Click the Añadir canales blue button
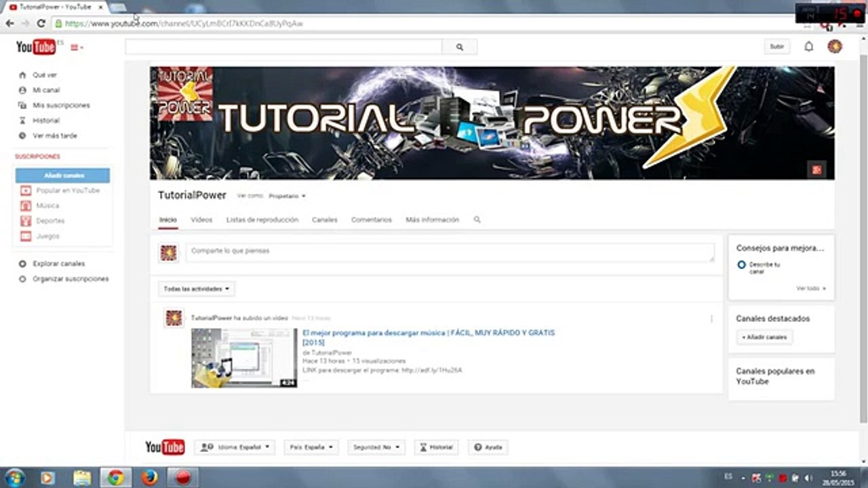Screen dimensions: 868x488 pos(62,176)
